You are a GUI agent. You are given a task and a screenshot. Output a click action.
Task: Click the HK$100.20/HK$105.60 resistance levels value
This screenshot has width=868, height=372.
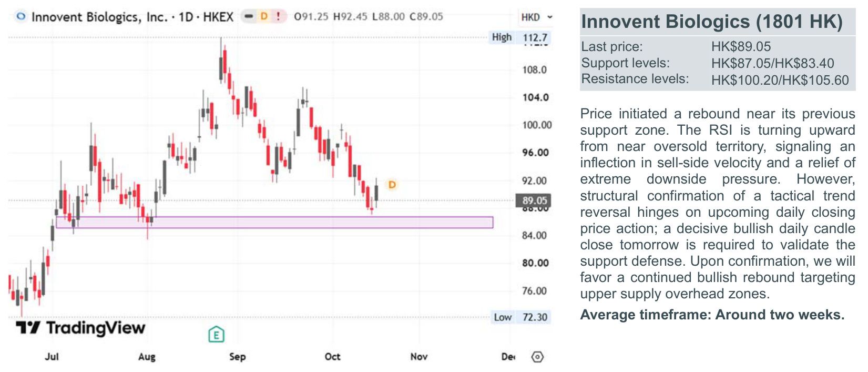pos(780,80)
